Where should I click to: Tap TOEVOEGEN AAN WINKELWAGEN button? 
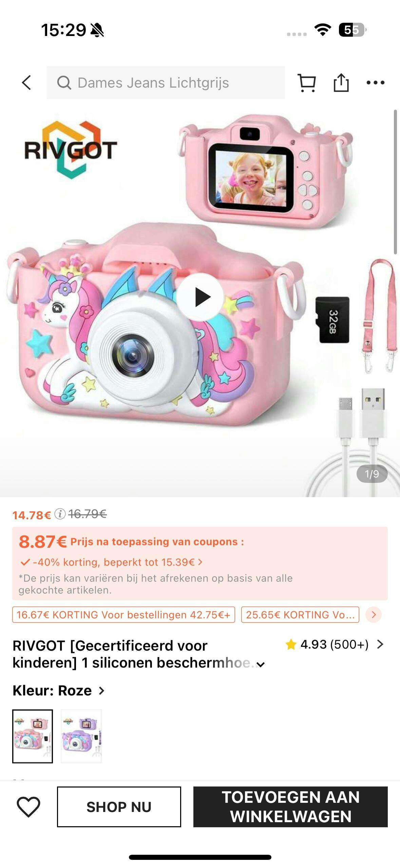pos(290,807)
